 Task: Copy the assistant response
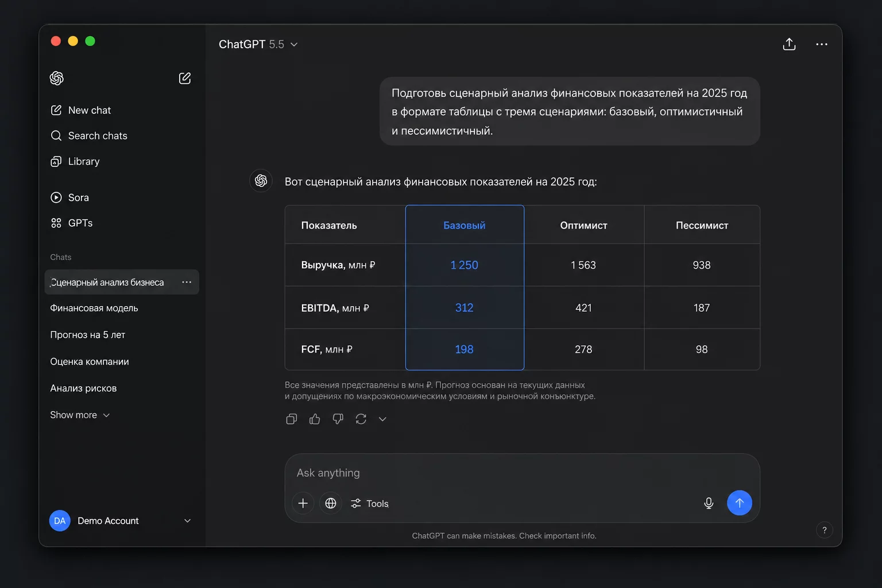pos(292,419)
